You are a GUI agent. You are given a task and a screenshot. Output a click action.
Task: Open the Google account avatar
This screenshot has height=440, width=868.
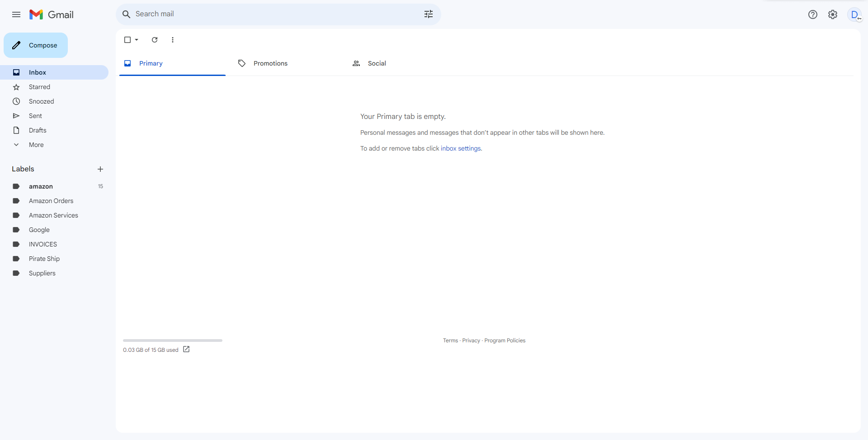pyautogui.click(x=854, y=14)
